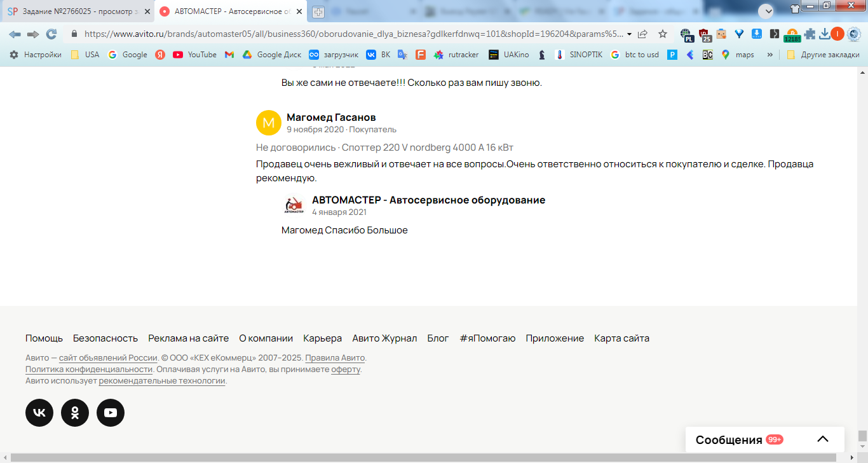
Task: Close the Задание №2766025 tab
Action: pos(147,11)
